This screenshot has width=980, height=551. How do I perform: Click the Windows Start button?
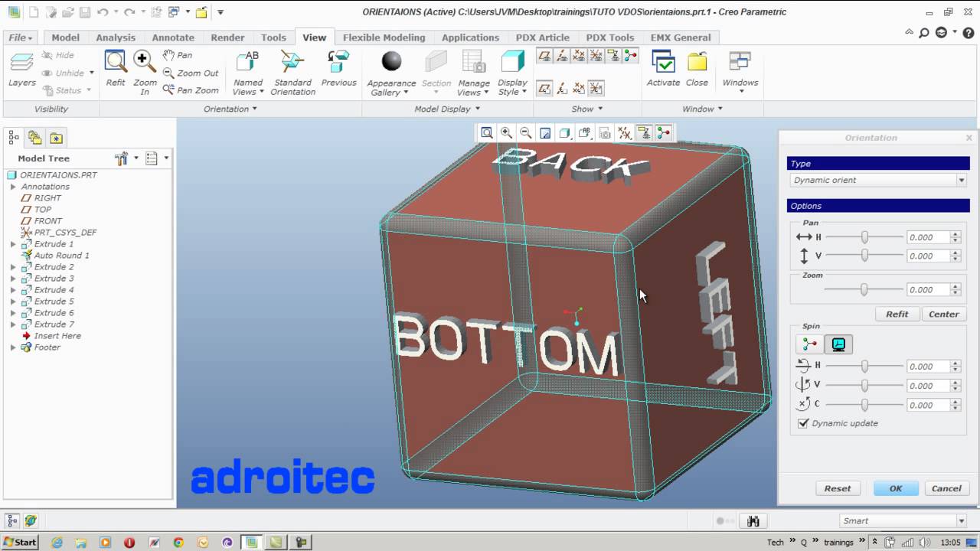click(20, 543)
